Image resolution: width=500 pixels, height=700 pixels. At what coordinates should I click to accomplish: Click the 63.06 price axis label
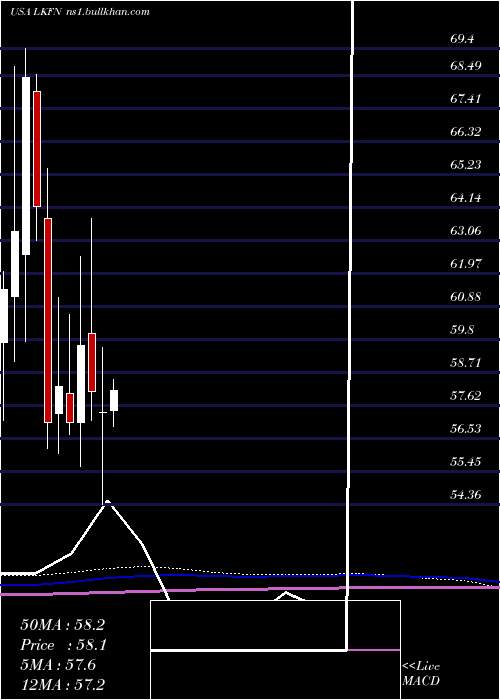466,231
